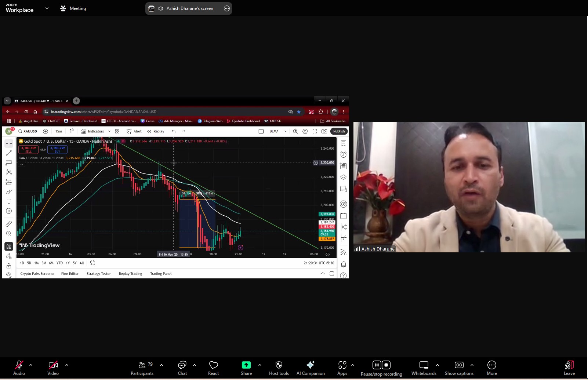Switch to Strategy Tester tab
The image size is (588, 380).
[x=98, y=274]
